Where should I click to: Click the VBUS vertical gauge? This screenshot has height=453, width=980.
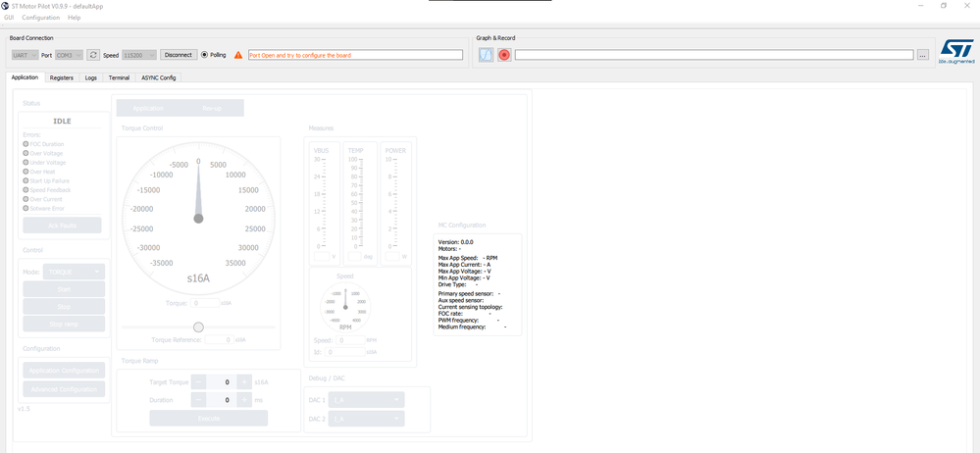coord(326,203)
